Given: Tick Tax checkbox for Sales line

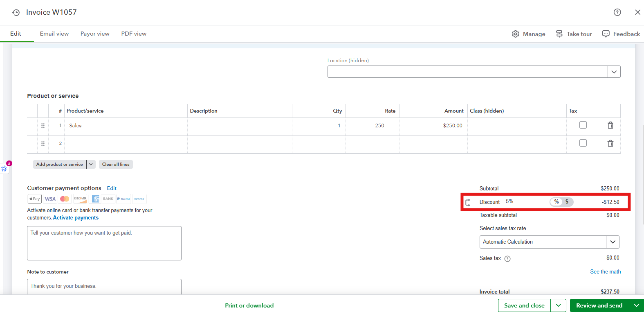Looking at the screenshot, I should (583, 125).
